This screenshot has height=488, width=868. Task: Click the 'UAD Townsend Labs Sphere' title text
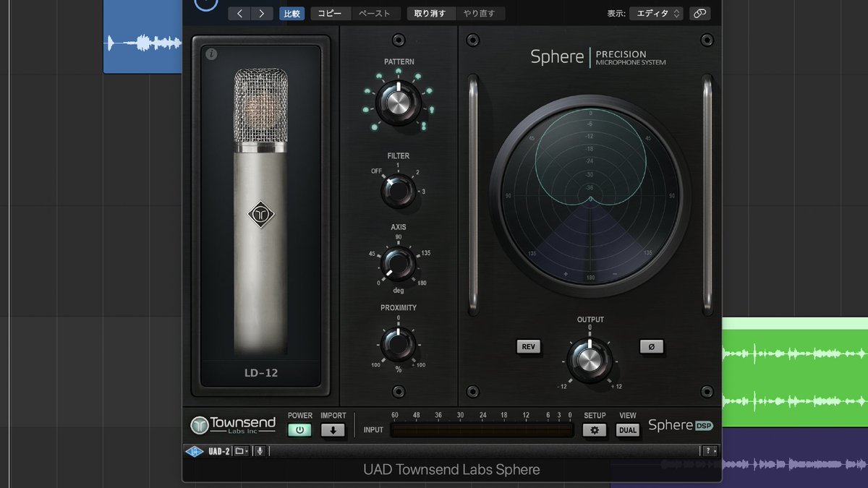point(451,469)
